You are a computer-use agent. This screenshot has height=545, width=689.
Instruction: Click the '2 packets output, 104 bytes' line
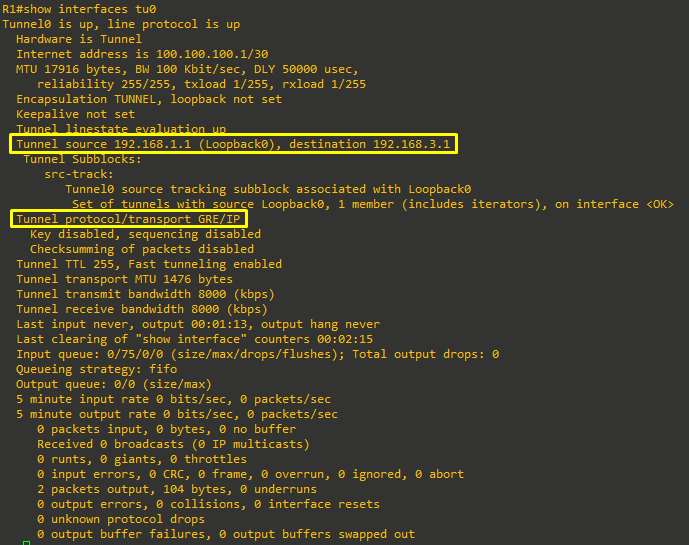coord(177,489)
